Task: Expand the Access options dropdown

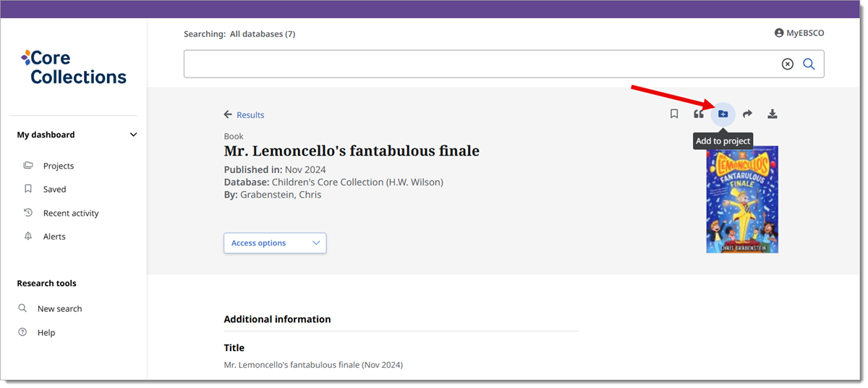Action: point(275,243)
